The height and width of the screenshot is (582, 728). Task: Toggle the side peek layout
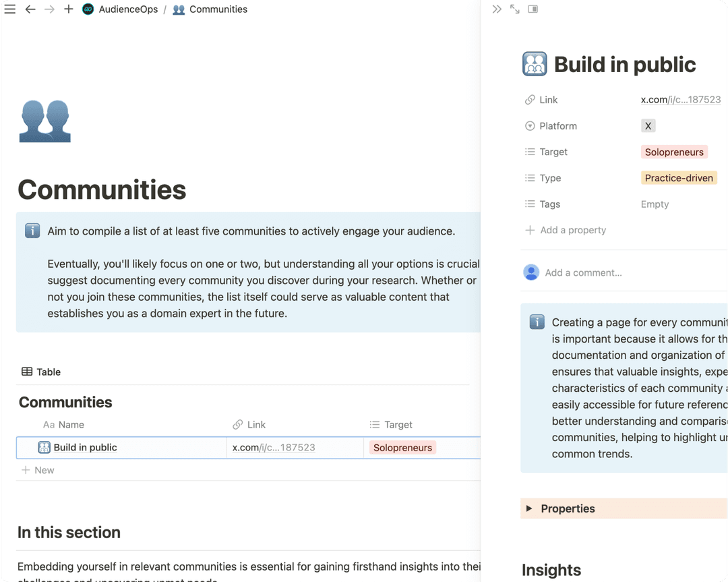(x=532, y=9)
